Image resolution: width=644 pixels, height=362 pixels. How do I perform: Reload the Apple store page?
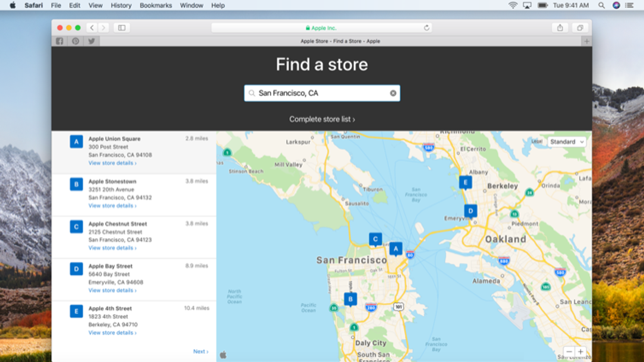click(427, 28)
